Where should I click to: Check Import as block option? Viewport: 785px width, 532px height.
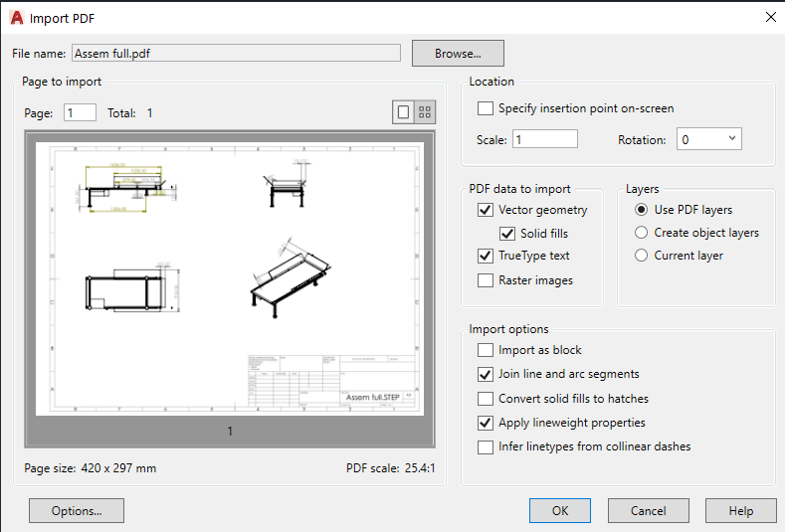(x=486, y=350)
